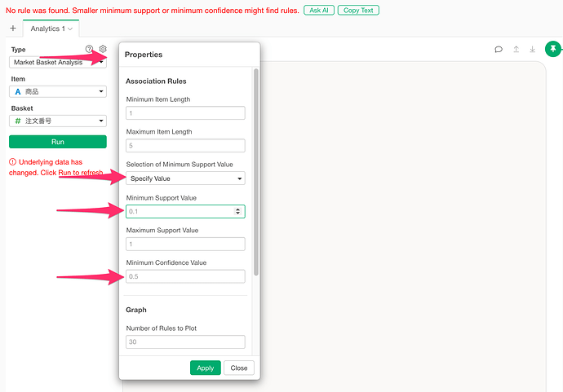Add a new analytics tab with plus icon
The height and width of the screenshot is (392, 563).
click(13, 29)
